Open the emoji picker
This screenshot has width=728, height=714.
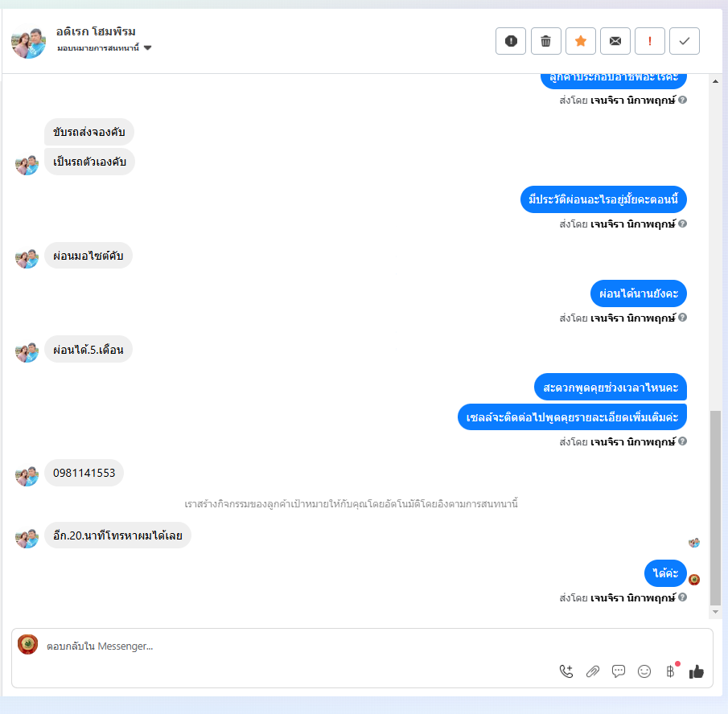point(644,671)
